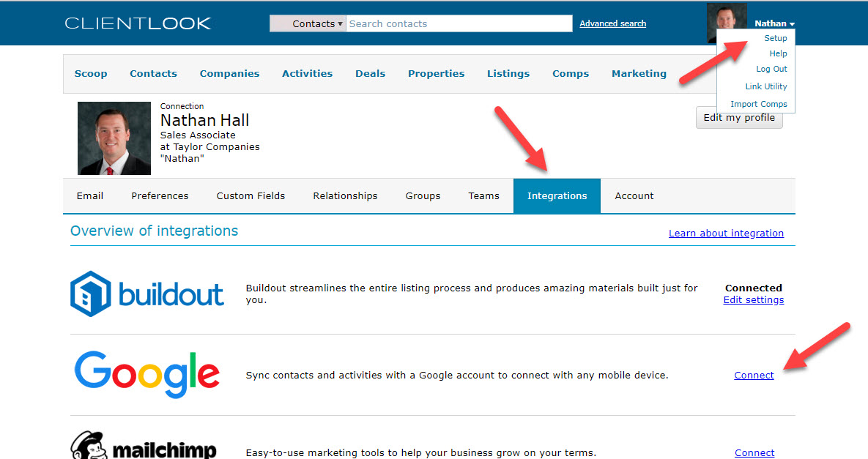Image resolution: width=868 pixels, height=459 pixels.
Task: Click the ClientLook logo
Action: tap(138, 23)
